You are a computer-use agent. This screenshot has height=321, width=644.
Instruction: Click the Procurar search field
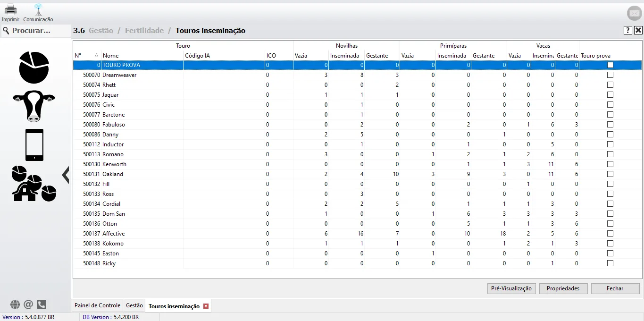[36, 31]
